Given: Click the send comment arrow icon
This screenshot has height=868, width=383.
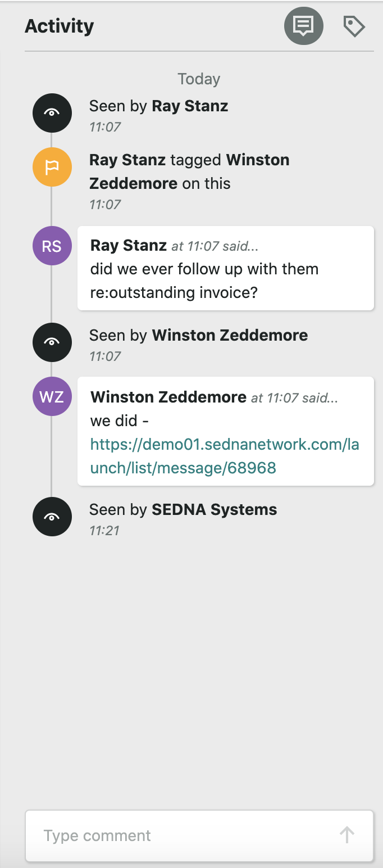Looking at the screenshot, I should coord(347,835).
